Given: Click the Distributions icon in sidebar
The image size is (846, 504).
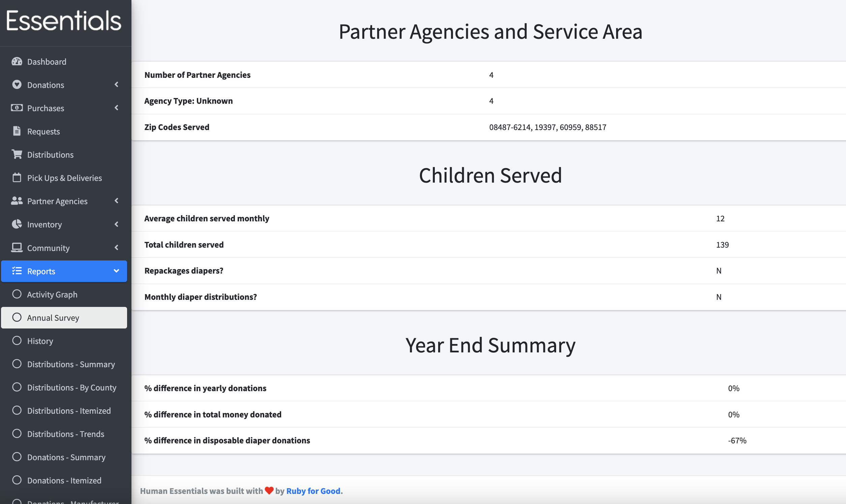Looking at the screenshot, I should (17, 154).
